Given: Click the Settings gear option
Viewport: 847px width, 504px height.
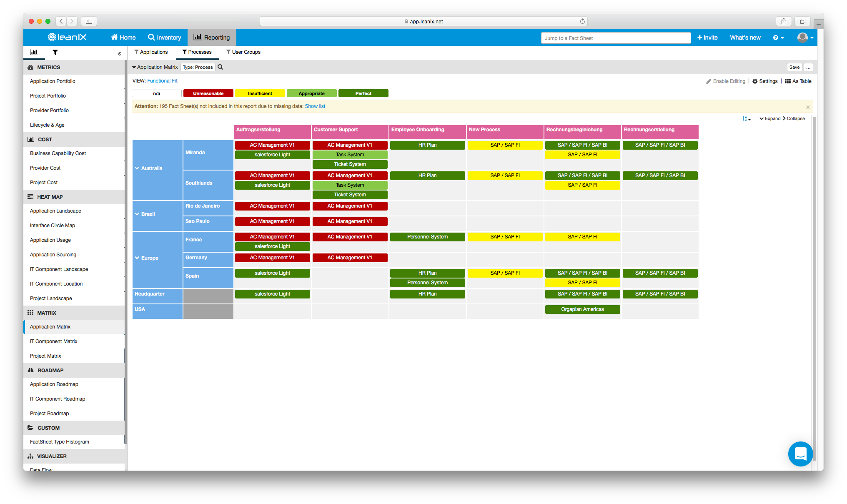Looking at the screenshot, I should pos(765,81).
